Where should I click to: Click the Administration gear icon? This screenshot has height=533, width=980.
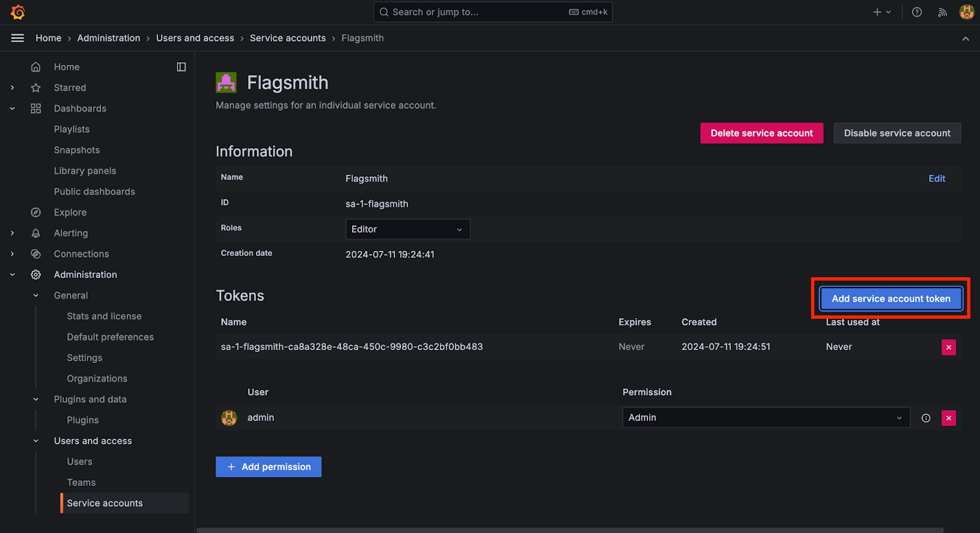point(36,275)
